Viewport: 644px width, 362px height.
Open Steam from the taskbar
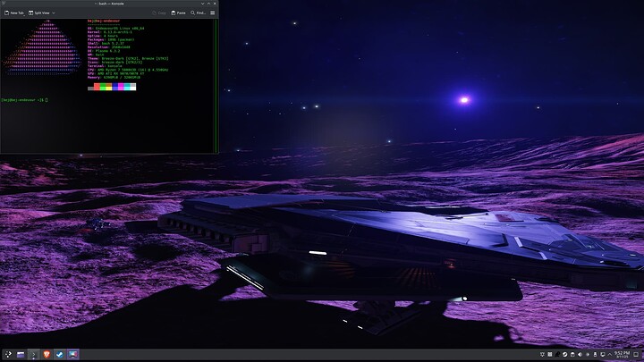(60, 354)
